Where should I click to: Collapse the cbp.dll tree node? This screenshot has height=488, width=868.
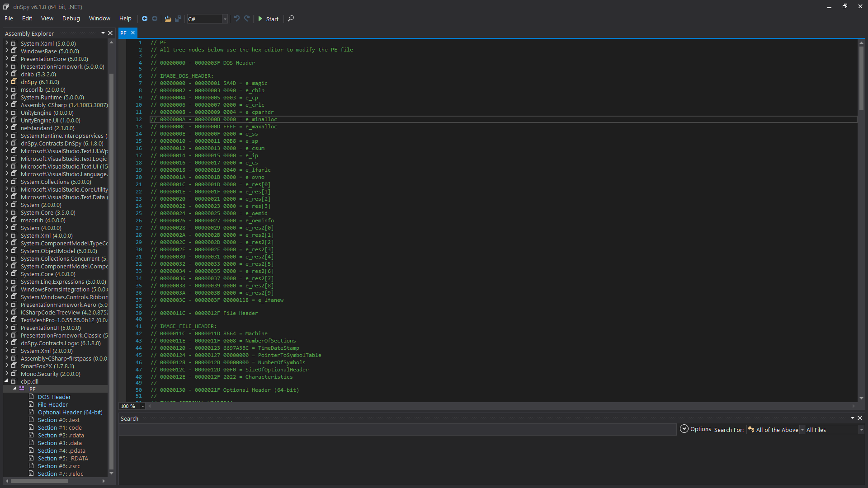click(7, 381)
